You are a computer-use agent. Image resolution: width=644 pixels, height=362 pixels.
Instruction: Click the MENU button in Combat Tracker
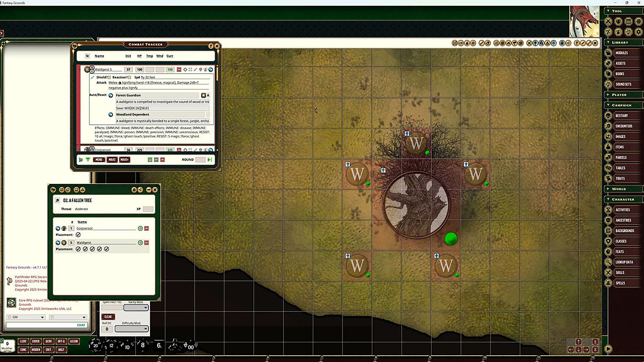click(x=99, y=160)
